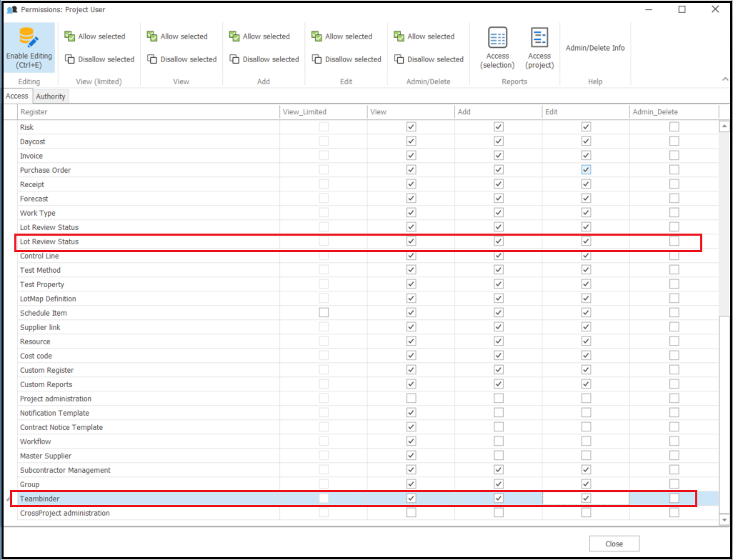Open the Access (selection) report
Viewport: 733px width, 560px height.
coord(497,47)
